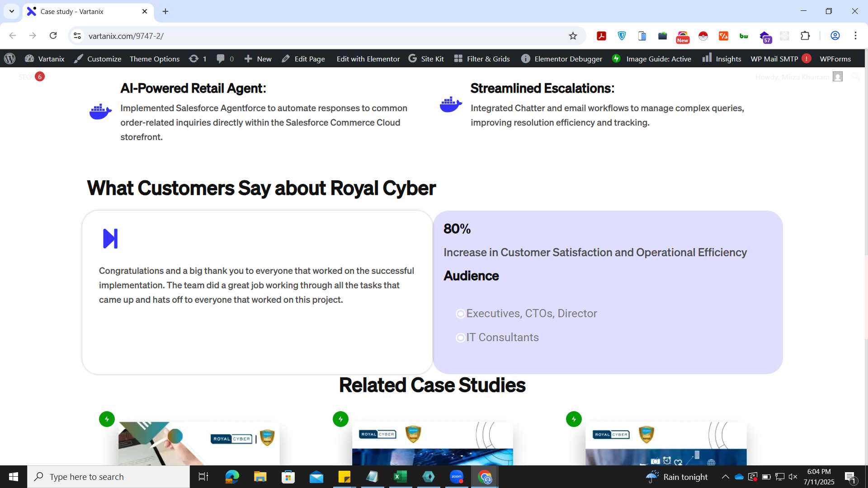Click the bw green extension icon
The image size is (868, 488).
[744, 36]
